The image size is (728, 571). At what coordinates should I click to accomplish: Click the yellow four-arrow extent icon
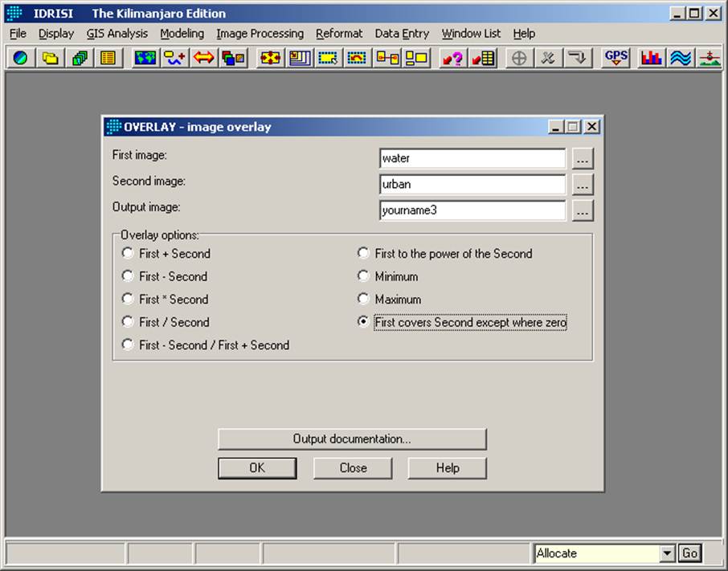270,58
